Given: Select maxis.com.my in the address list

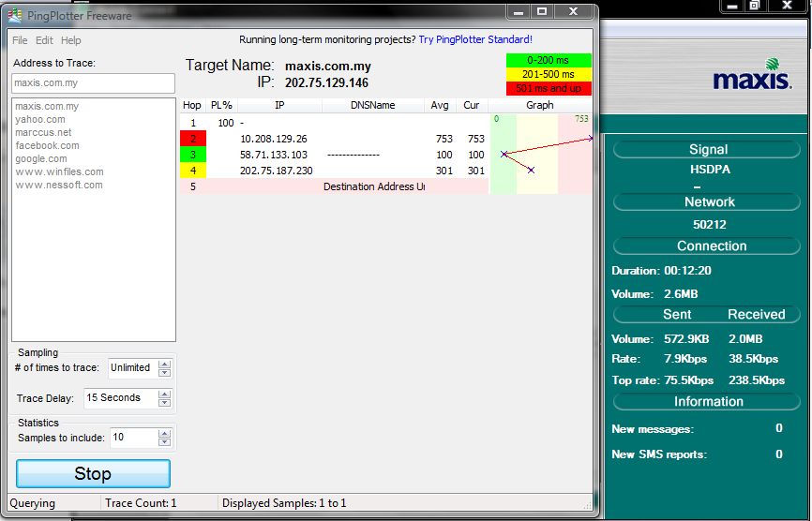Looking at the screenshot, I should pyautogui.click(x=47, y=106).
